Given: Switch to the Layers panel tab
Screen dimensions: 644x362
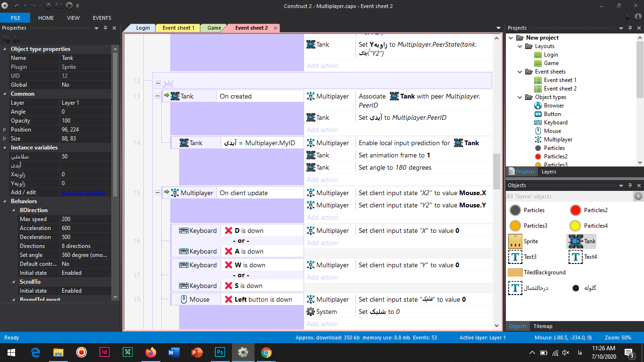Looking at the screenshot, I should (x=549, y=172).
